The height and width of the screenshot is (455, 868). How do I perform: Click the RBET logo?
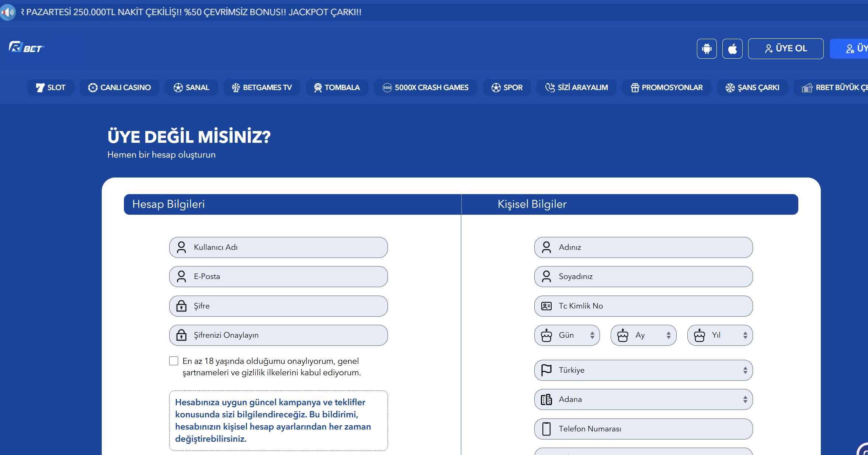click(27, 48)
